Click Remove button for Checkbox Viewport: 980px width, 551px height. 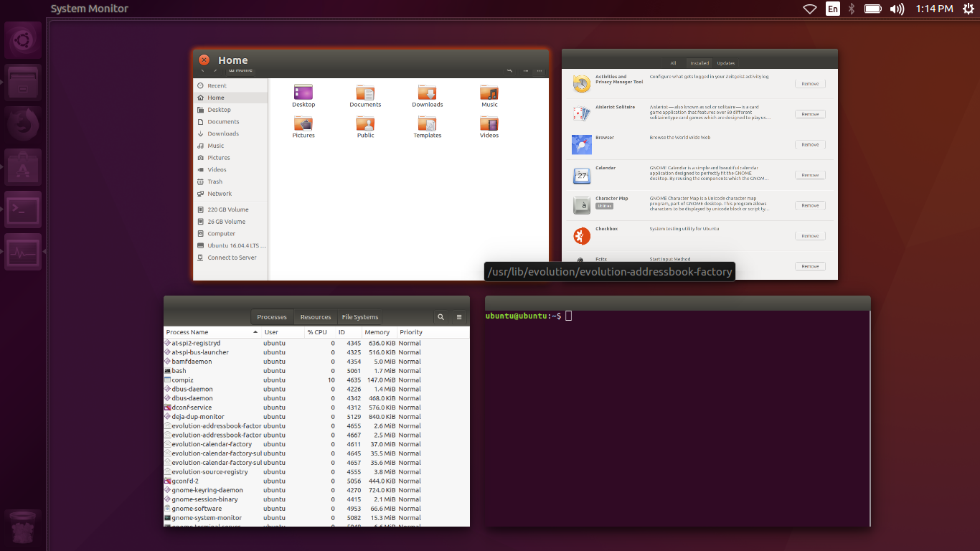point(810,235)
